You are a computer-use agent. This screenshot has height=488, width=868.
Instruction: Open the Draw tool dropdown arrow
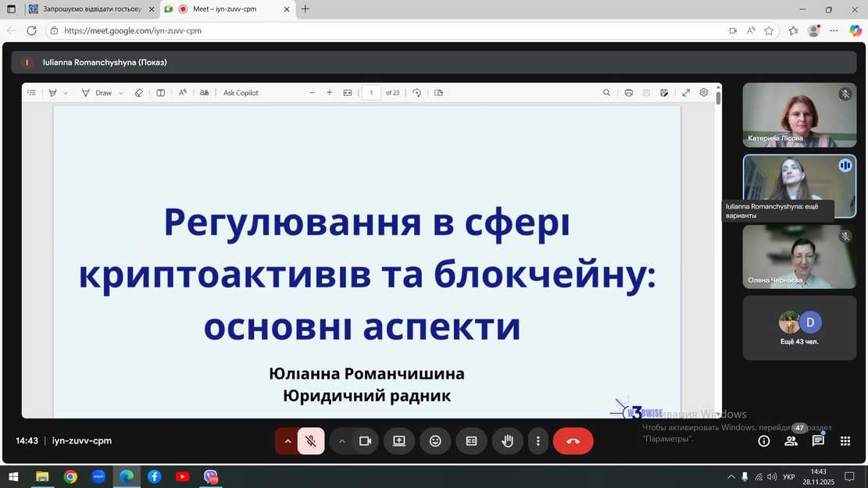(121, 93)
